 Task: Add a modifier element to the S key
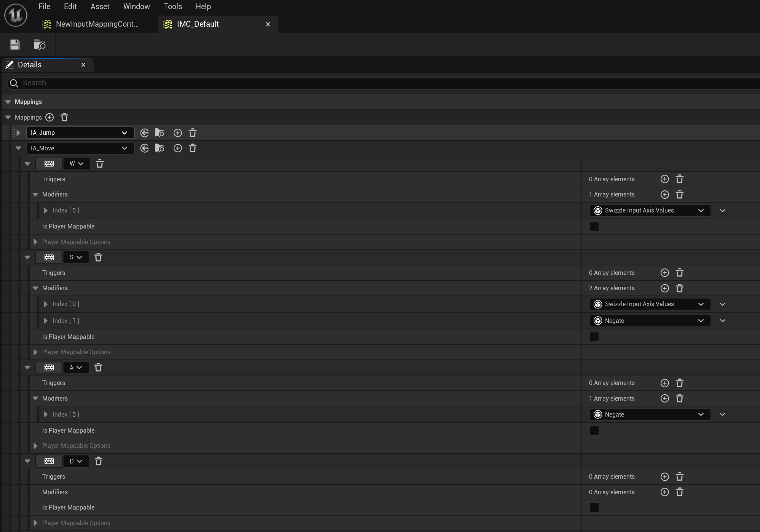click(x=665, y=288)
